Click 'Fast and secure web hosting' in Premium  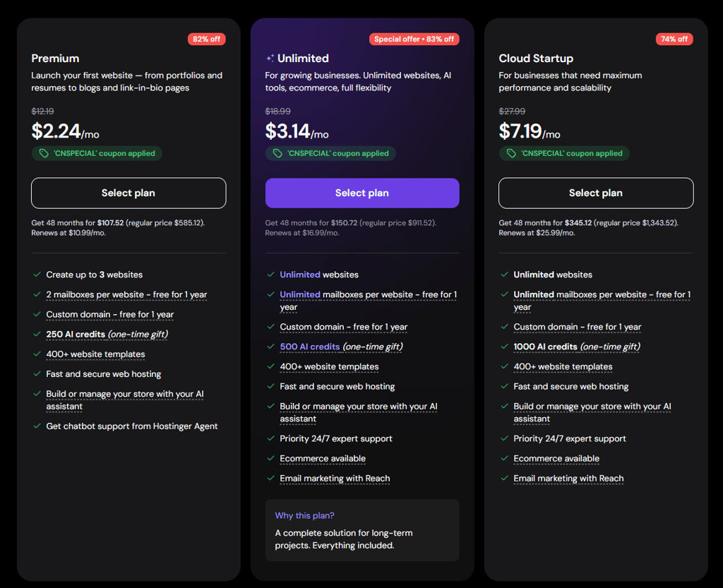point(104,373)
